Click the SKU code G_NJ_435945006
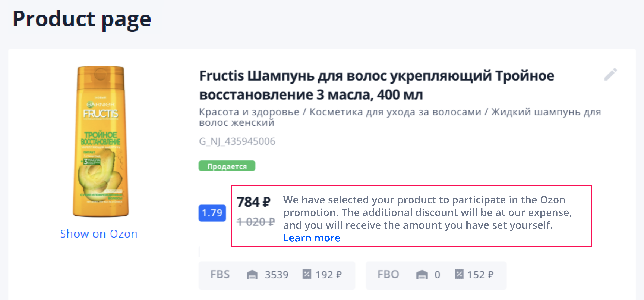The width and height of the screenshot is (644, 300). (x=237, y=141)
